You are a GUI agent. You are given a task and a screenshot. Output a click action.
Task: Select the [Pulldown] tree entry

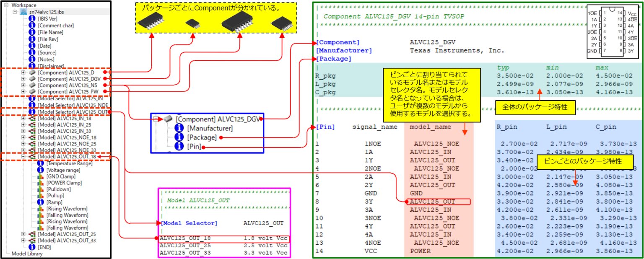[x=59, y=189]
